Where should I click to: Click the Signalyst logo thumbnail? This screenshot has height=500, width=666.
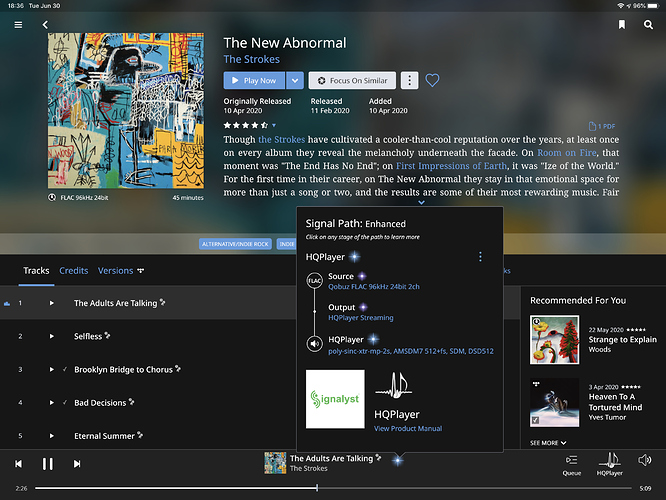[x=335, y=399]
